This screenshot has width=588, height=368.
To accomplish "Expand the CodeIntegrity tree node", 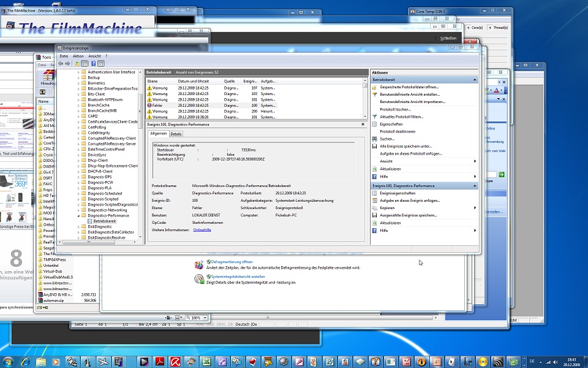I will pyautogui.click(x=78, y=133).
